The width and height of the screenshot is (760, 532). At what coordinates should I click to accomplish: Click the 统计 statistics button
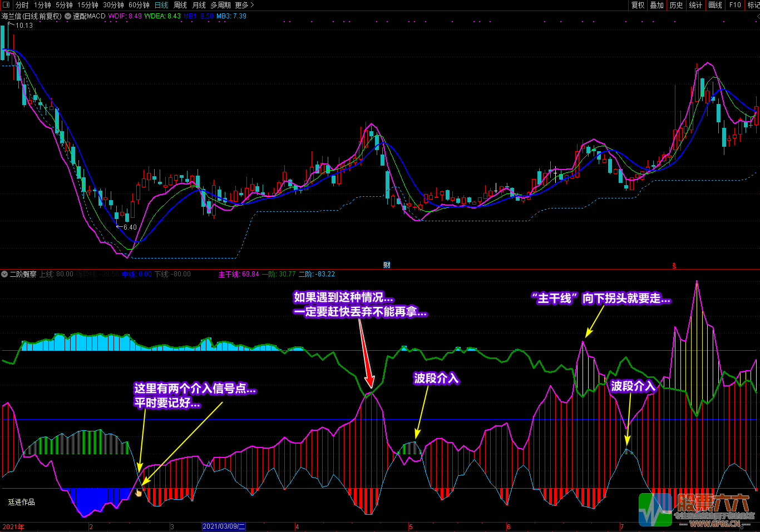(695, 5)
